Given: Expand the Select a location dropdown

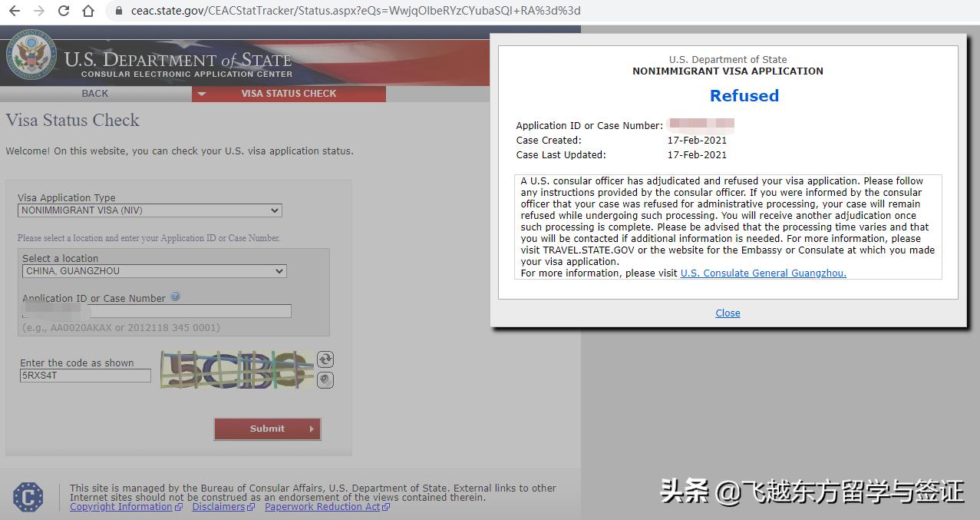Looking at the screenshot, I should [x=154, y=271].
